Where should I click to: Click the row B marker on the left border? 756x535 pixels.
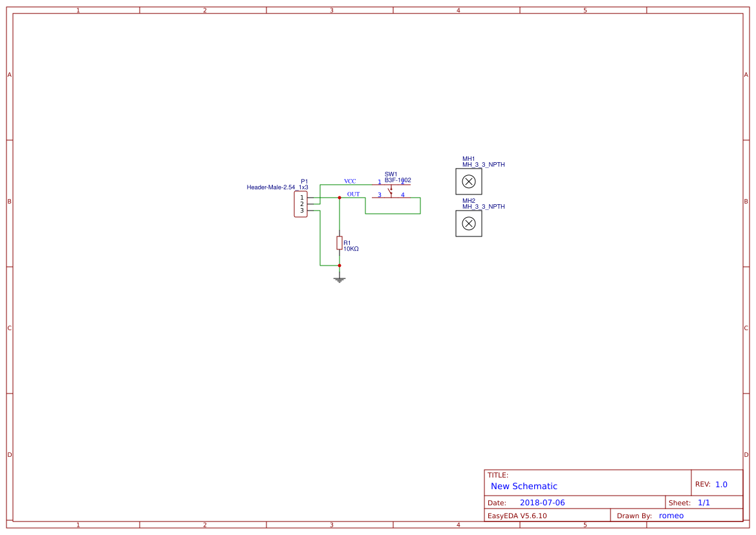[x=9, y=202]
